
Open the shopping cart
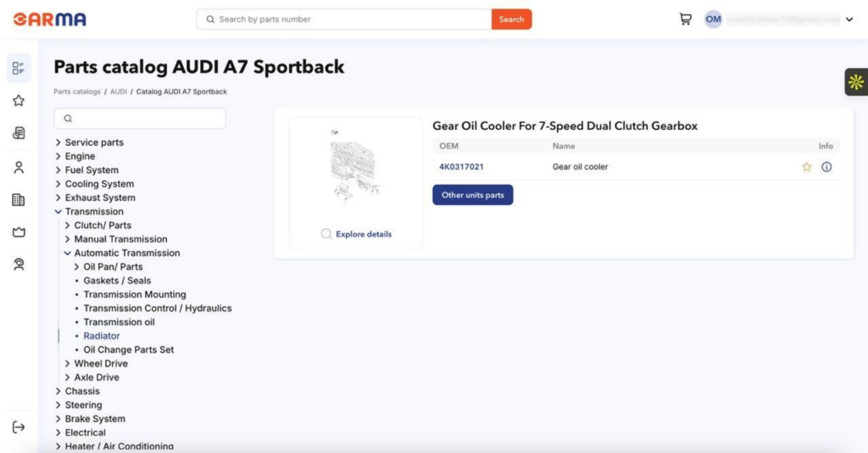point(685,20)
